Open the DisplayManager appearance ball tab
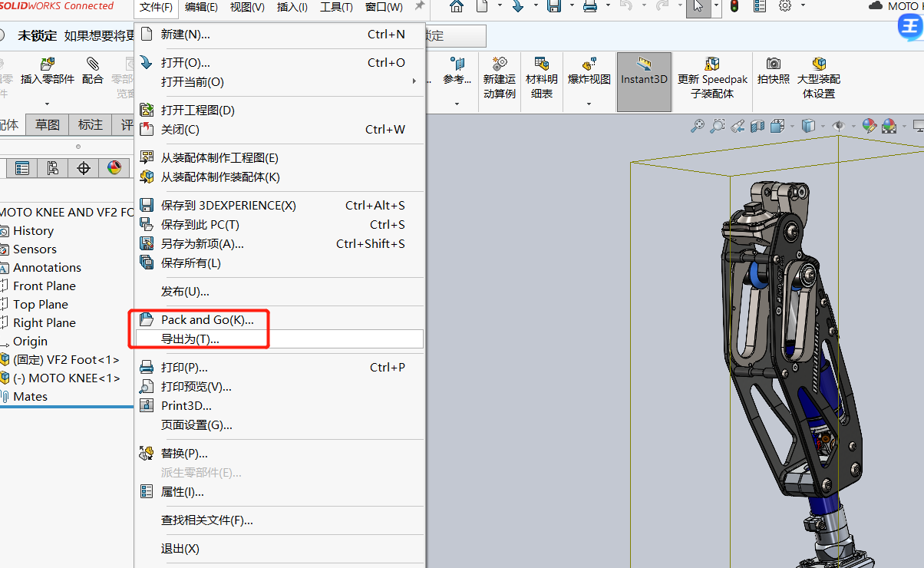924x568 pixels. pos(114,168)
